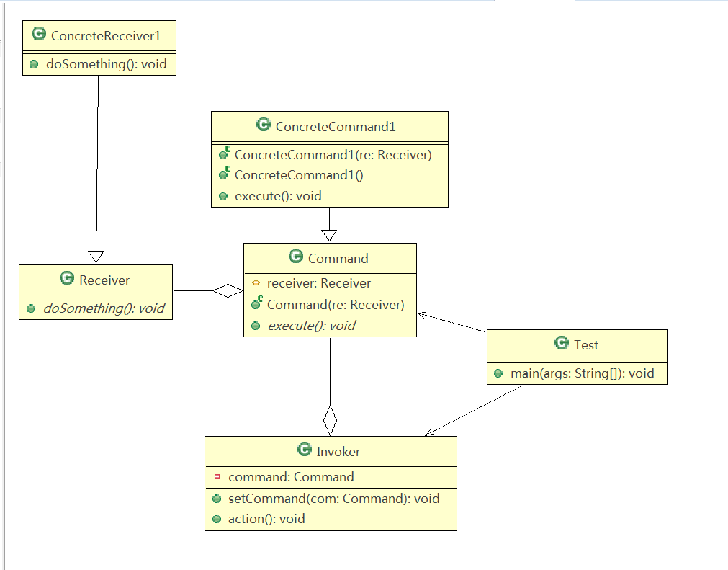Image resolution: width=728 pixels, height=570 pixels.
Task: Click the private command field icon
Action: (217, 476)
